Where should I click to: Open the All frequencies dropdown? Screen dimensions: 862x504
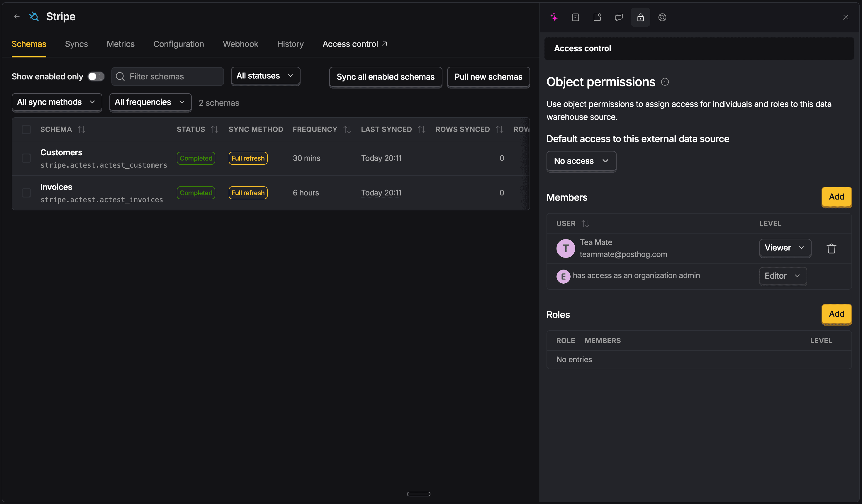tap(150, 102)
